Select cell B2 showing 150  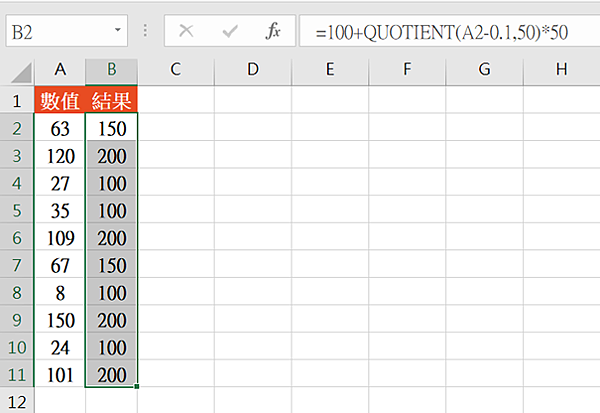(111, 128)
